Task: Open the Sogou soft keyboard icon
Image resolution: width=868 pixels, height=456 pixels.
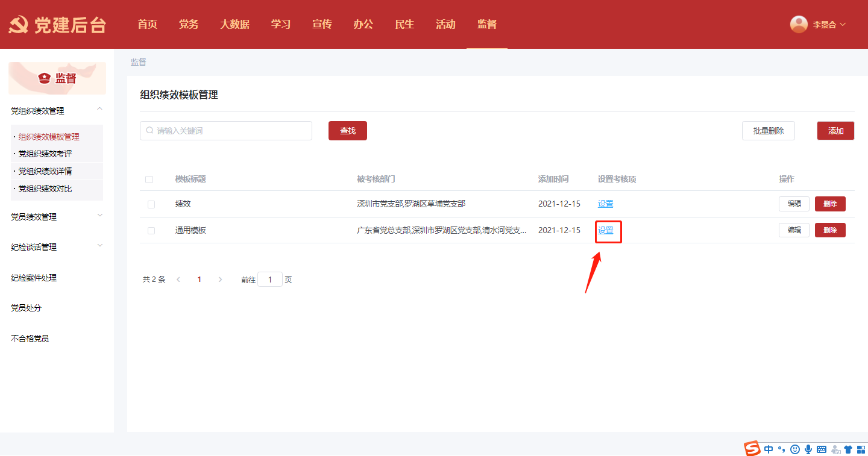Action: [822, 449]
